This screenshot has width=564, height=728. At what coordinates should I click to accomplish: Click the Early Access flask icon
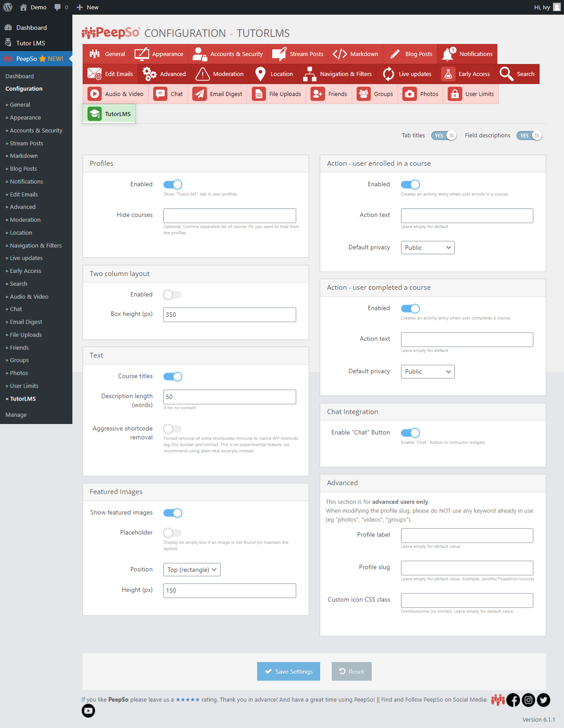(448, 74)
